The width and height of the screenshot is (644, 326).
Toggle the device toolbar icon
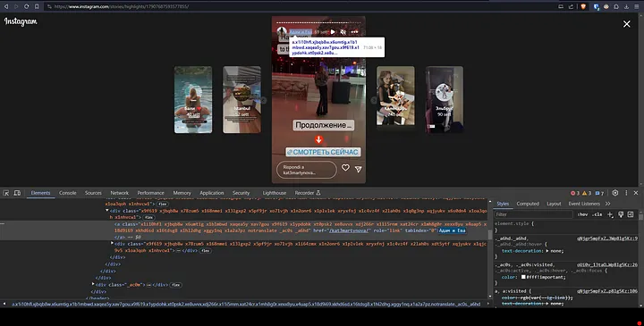pyautogui.click(x=17, y=193)
